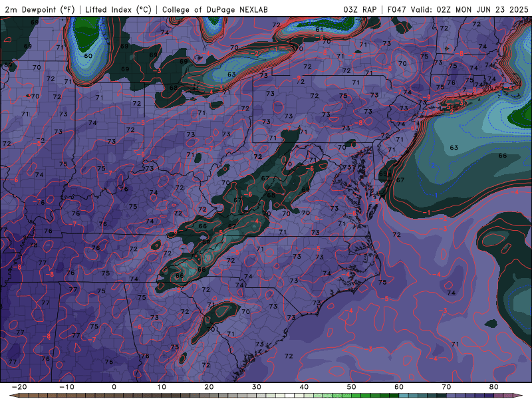Click the "61" dewpoint value on the map
This screenshot has height=399, width=532.
pyautogui.click(x=319, y=29)
